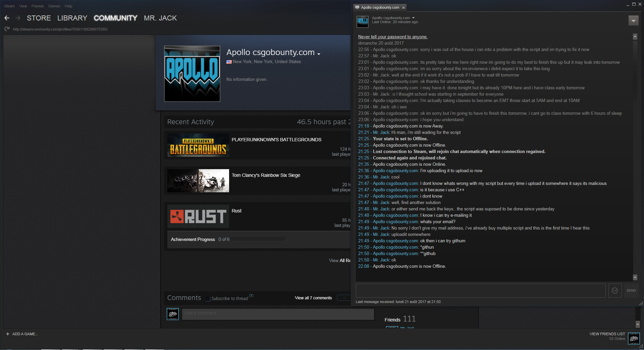
Task: Click "Connected again and rejoined chat." message
Action: click(x=410, y=158)
